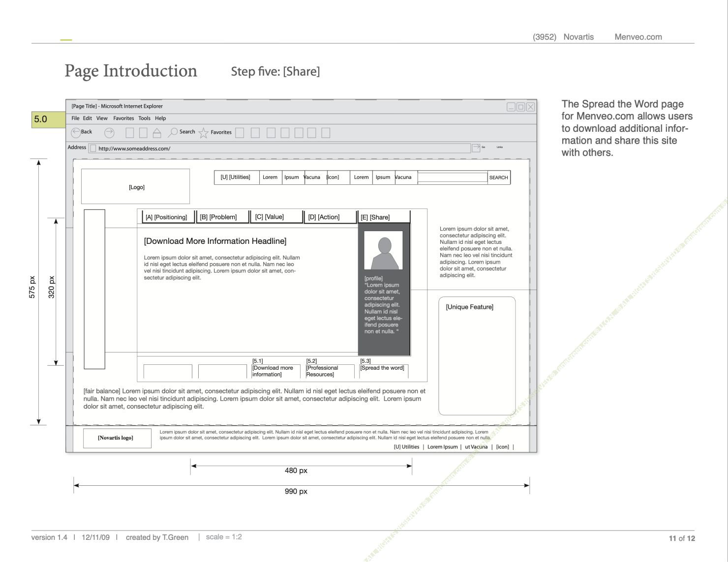Click the Search magnifier icon

click(x=173, y=132)
